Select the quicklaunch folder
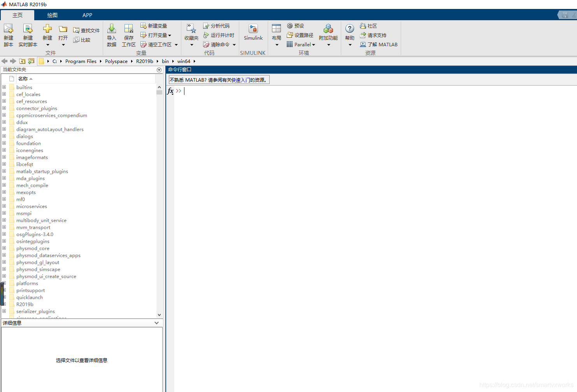This screenshot has height=392, width=577. (x=30, y=297)
